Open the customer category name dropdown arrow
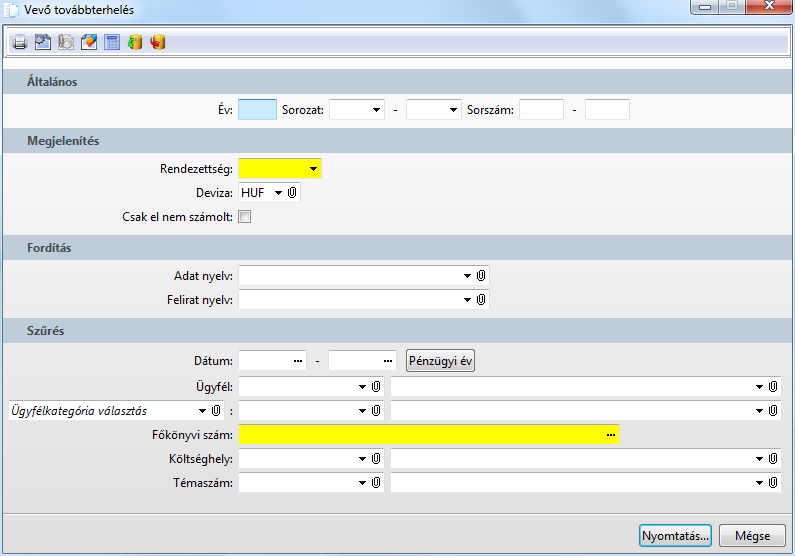The image size is (795, 556). [x=760, y=411]
